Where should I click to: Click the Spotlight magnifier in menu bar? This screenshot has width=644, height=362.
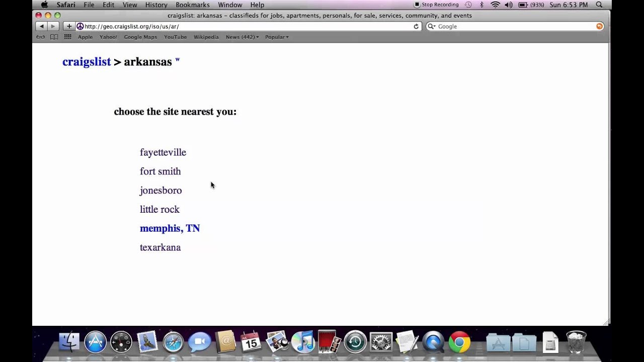599,5
